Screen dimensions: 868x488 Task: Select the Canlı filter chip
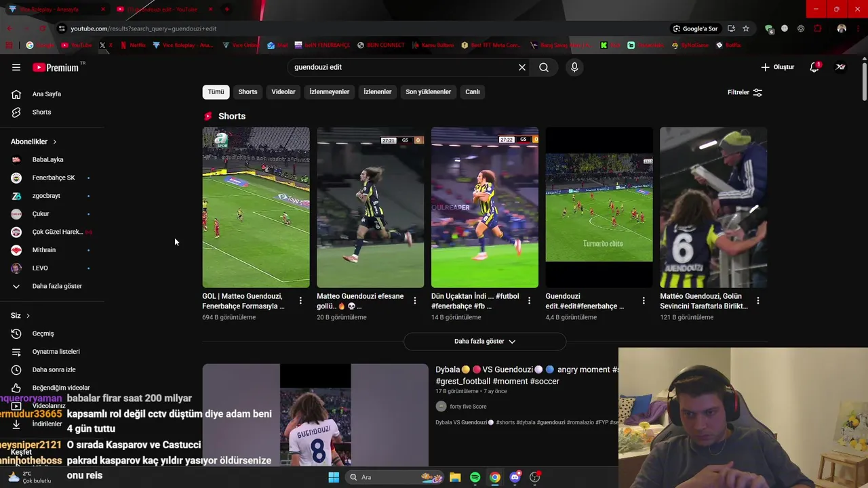coord(473,92)
